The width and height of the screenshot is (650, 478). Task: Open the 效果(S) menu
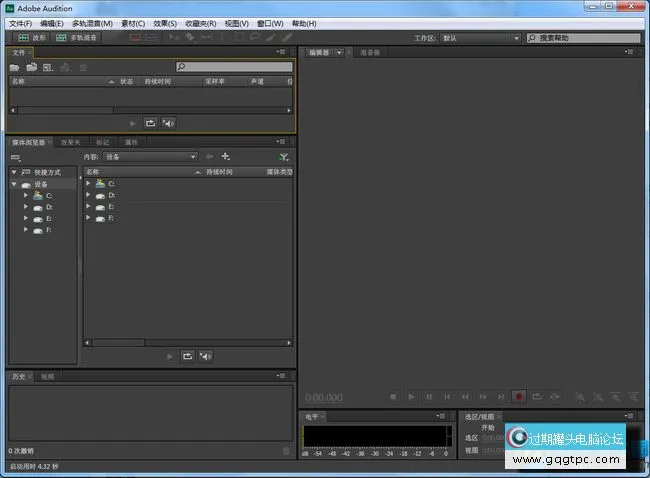tap(165, 23)
